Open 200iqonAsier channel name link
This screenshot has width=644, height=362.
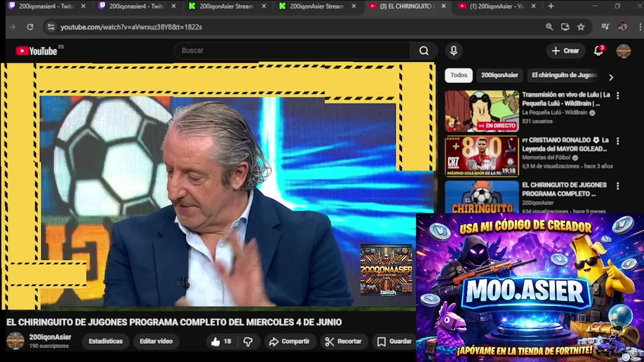(x=50, y=337)
